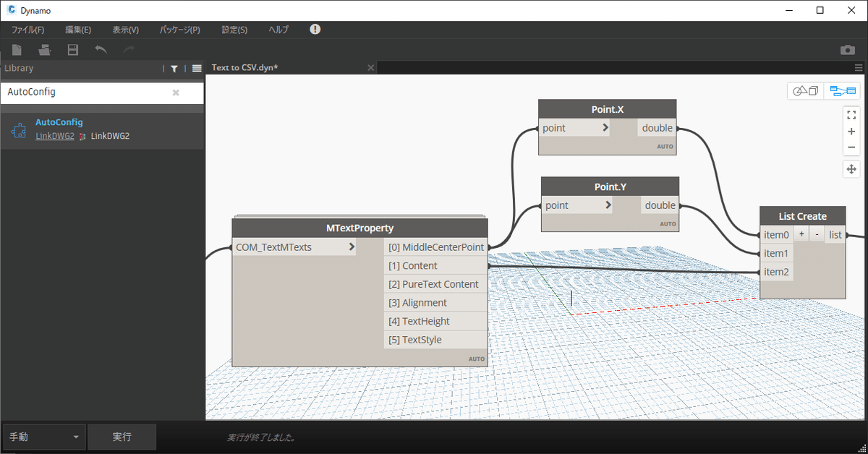Open the パッケージ(P) menu
Screen dimensions: 868x454
tap(179, 30)
